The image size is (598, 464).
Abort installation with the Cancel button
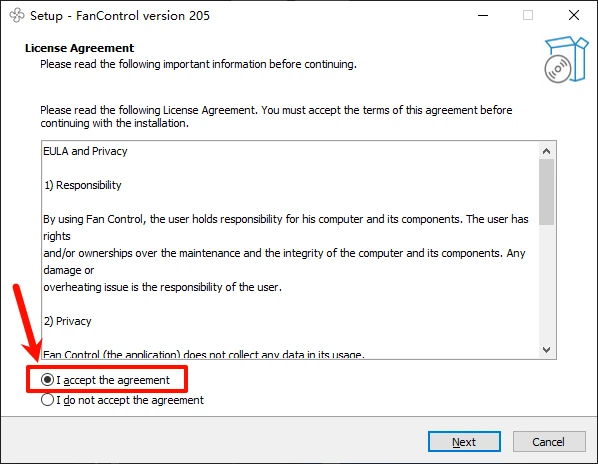point(549,442)
